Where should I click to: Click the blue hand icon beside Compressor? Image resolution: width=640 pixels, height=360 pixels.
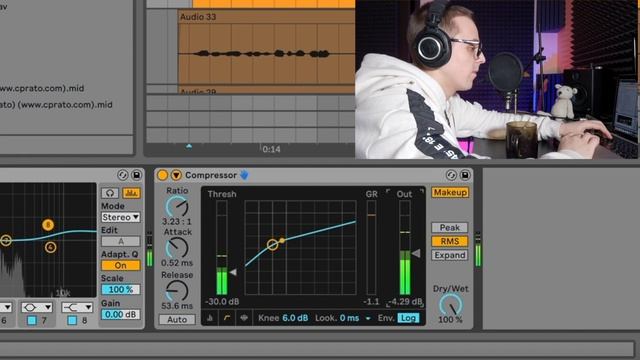[244, 175]
